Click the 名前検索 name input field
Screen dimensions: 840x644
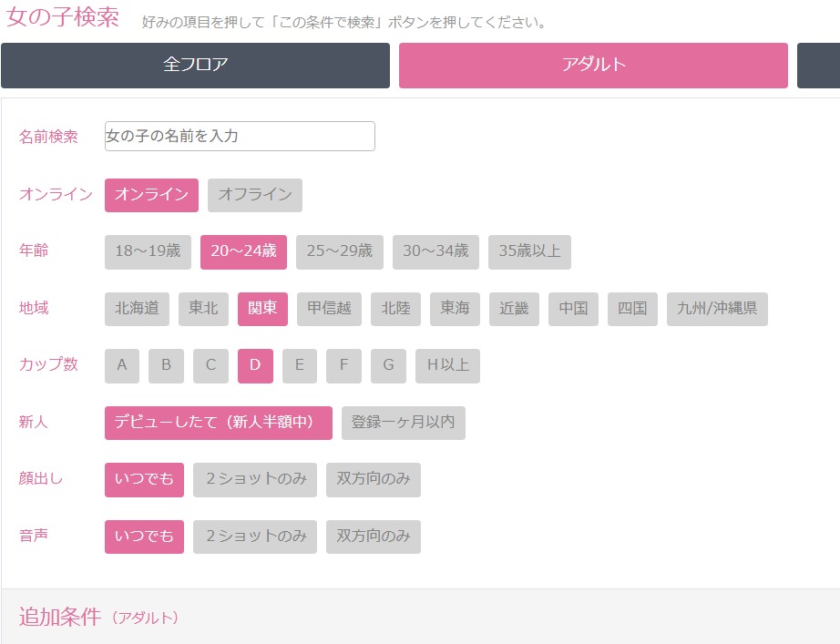coord(240,137)
